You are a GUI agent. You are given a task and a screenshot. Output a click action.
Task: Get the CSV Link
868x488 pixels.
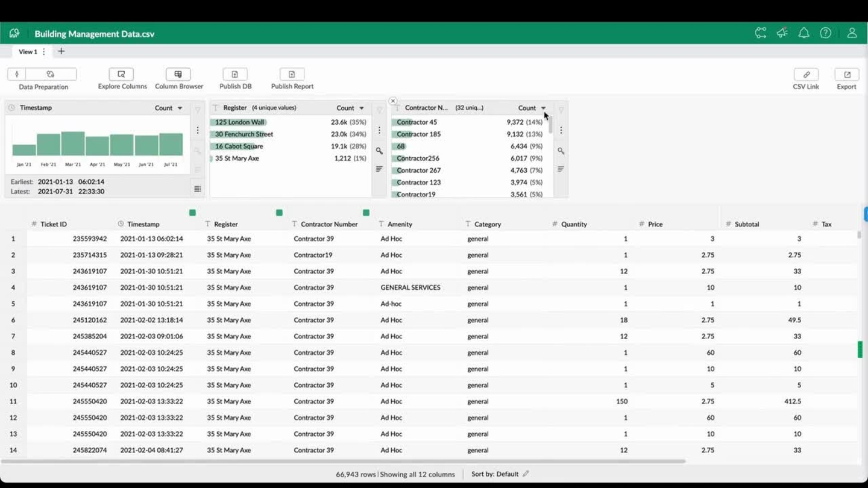806,75
